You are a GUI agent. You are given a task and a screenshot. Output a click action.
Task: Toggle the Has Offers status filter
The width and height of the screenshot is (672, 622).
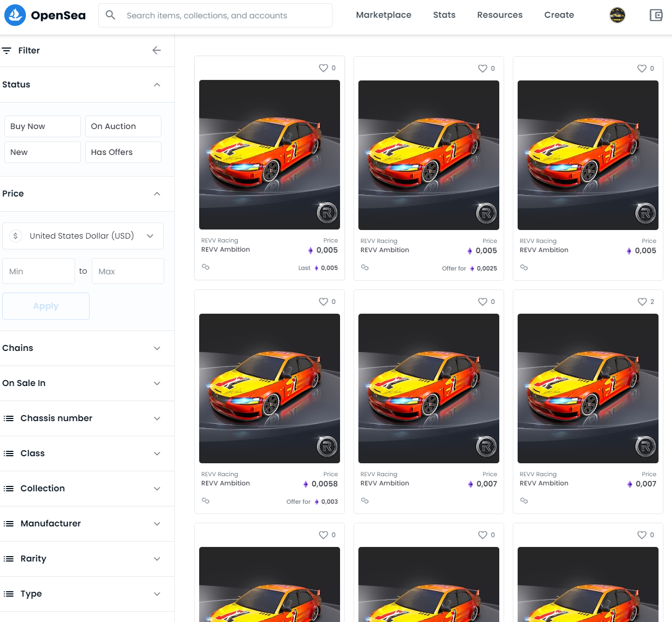click(x=123, y=152)
